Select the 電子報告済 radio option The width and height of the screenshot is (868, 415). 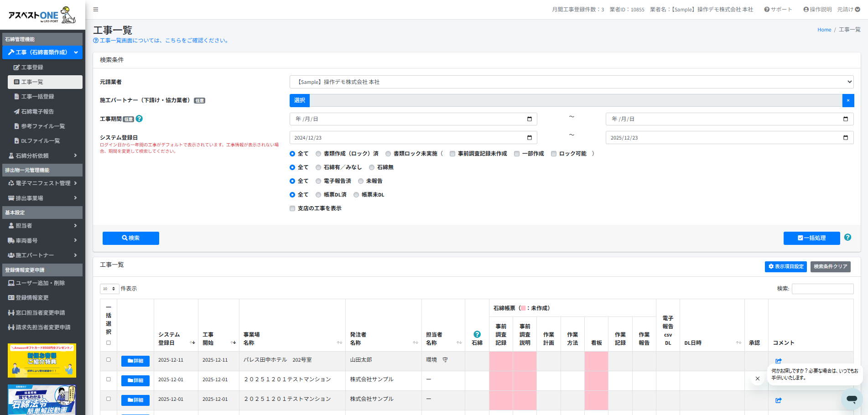[x=318, y=181]
